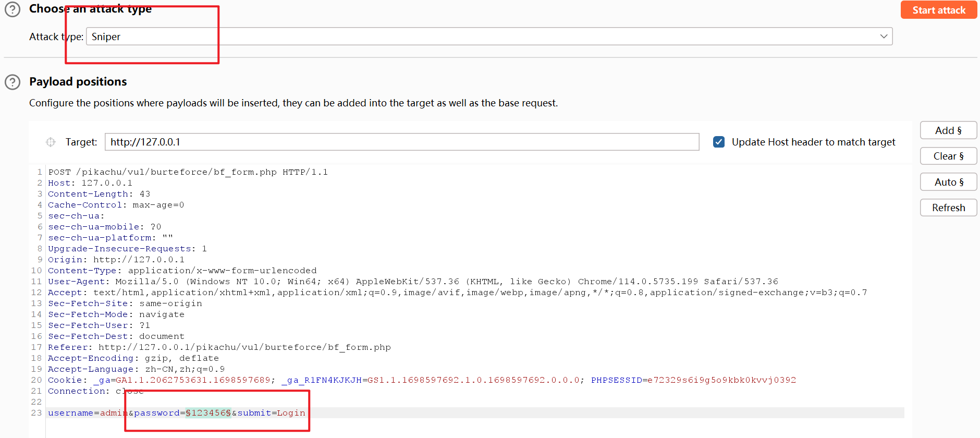Click the Content-Type header line

click(x=182, y=271)
